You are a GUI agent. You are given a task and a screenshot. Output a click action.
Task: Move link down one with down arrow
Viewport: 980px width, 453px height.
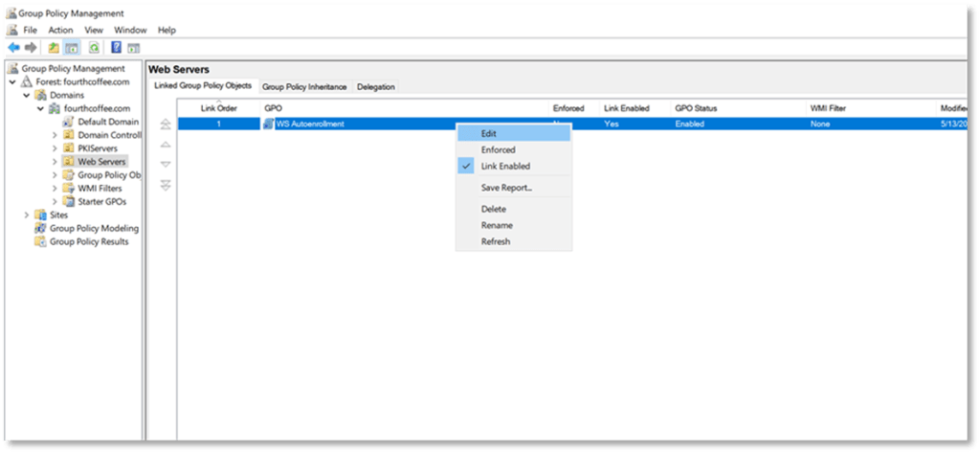pyautogui.click(x=166, y=165)
